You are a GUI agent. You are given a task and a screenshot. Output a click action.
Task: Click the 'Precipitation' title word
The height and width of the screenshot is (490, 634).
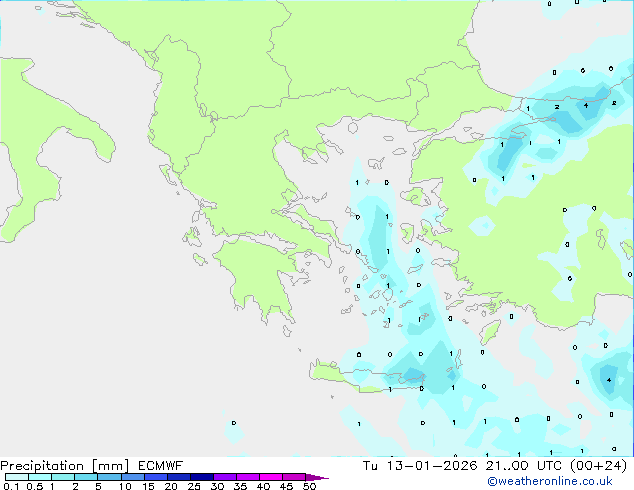coord(42,466)
